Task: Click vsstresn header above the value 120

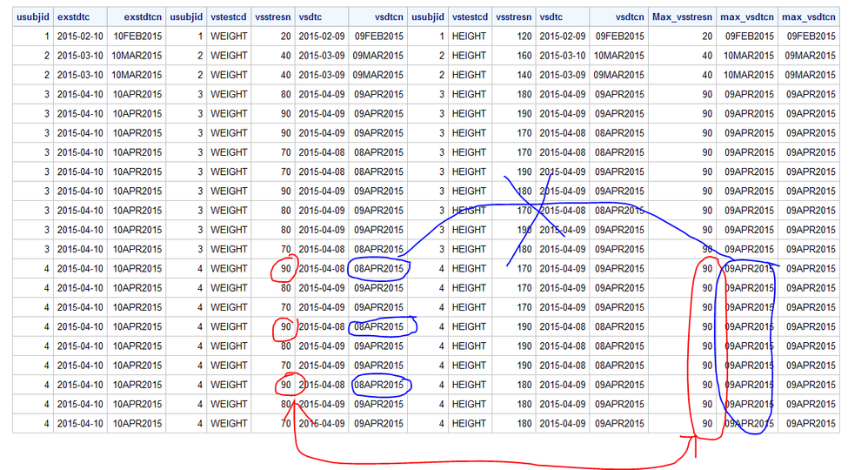Action: coord(514,17)
